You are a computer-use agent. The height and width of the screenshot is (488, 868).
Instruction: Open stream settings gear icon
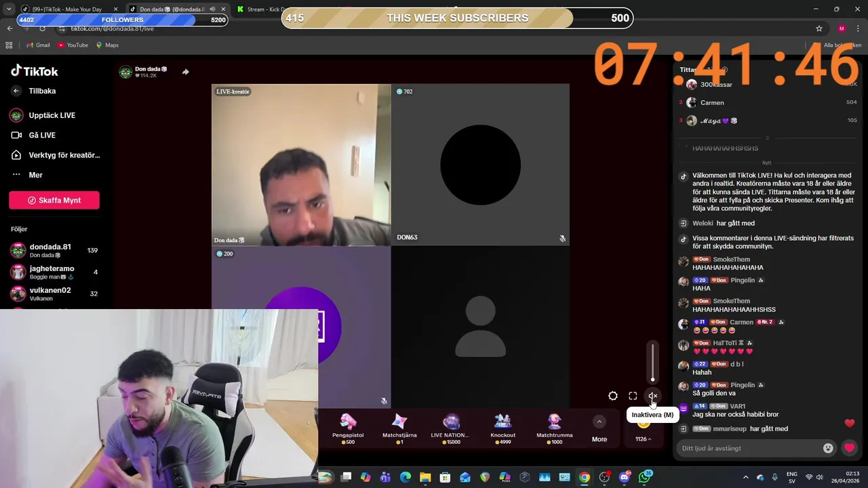tap(613, 396)
